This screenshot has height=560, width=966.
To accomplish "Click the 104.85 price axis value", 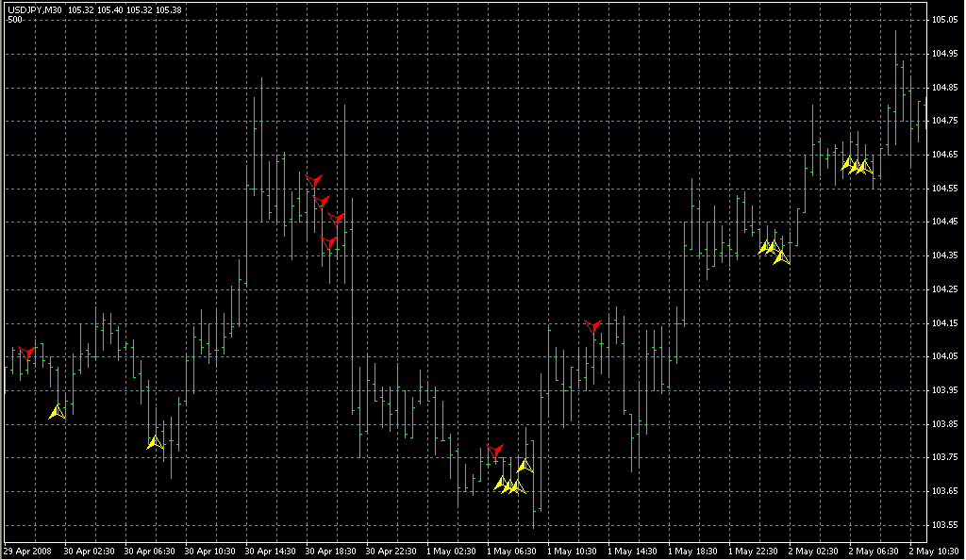I will pyautogui.click(x=944, y=88).
